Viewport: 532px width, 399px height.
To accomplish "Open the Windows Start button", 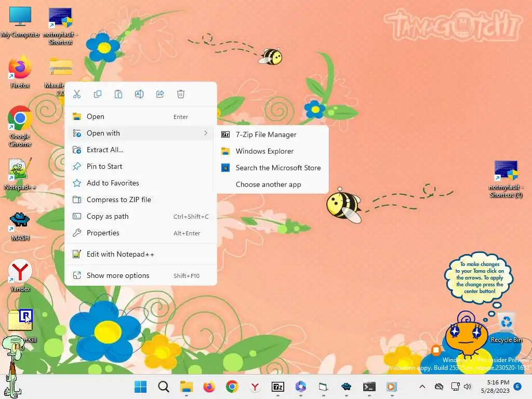I will 140,387.
